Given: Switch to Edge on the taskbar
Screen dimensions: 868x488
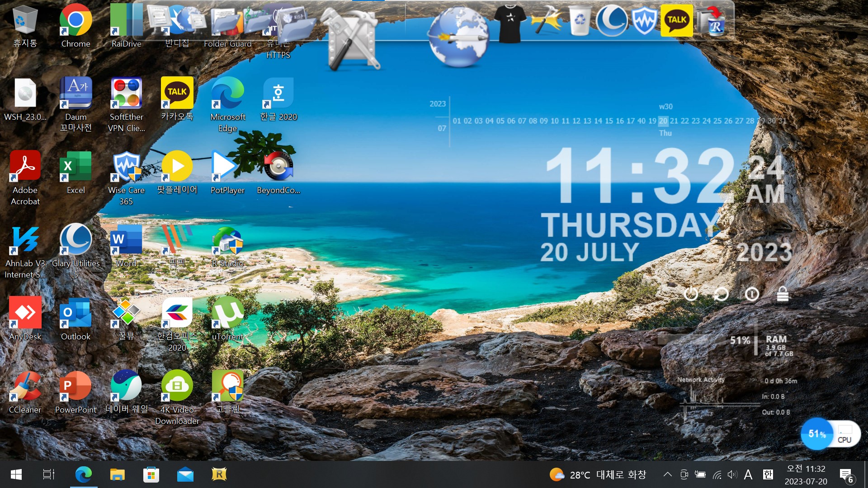Looking at the screenshot, I should coord(84,474).
